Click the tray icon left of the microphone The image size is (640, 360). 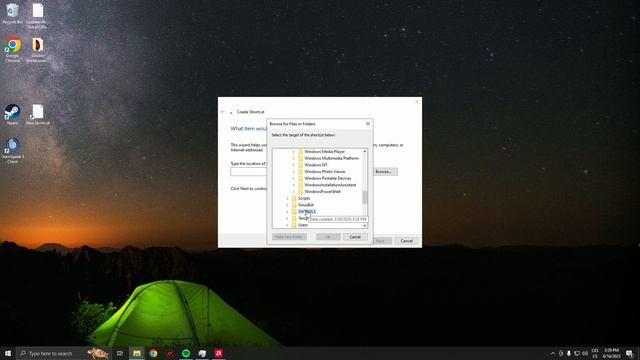[x=561, y=353]
